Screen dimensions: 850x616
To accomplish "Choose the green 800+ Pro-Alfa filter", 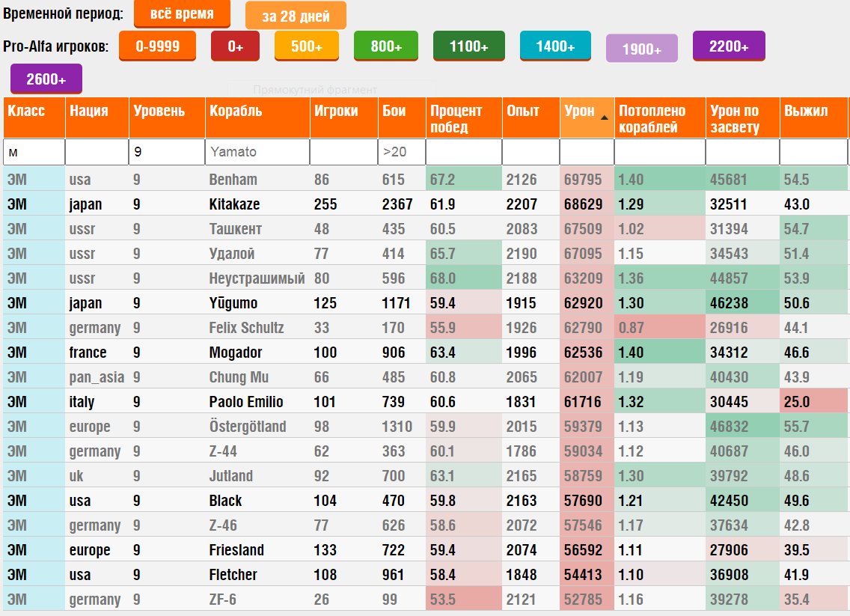I will point(386,46).
